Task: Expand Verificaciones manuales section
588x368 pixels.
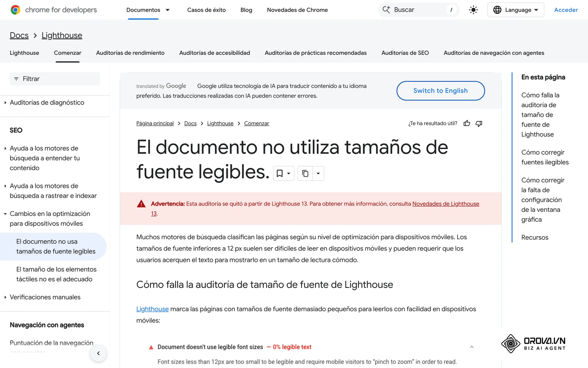Action: point(5,297)
